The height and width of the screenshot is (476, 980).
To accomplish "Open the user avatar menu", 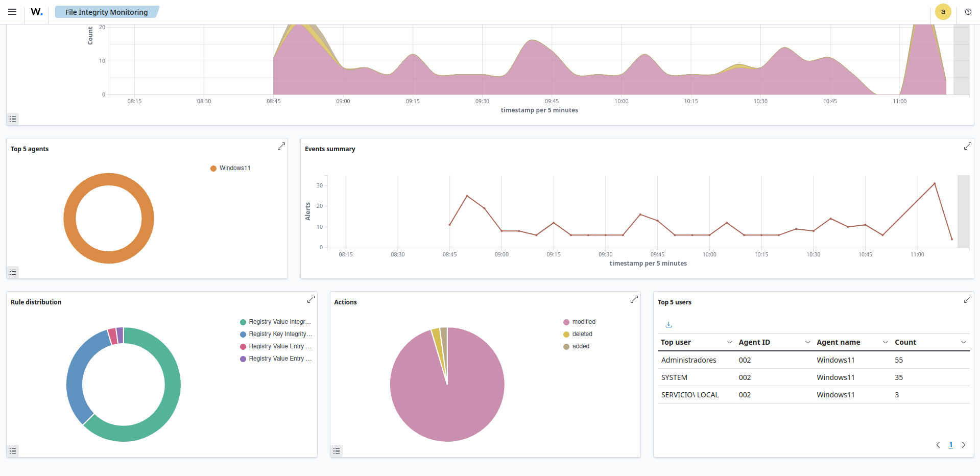I will tap(943, 12).
